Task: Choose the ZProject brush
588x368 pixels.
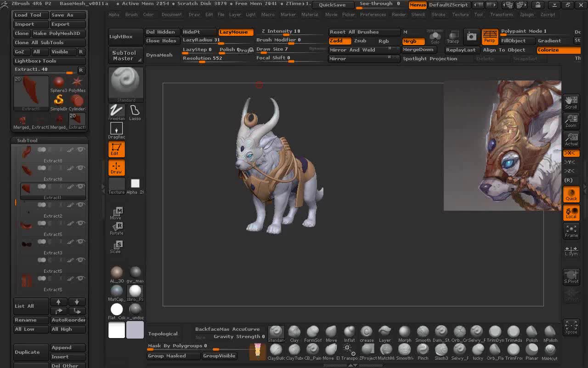Action: pos(367,352)
